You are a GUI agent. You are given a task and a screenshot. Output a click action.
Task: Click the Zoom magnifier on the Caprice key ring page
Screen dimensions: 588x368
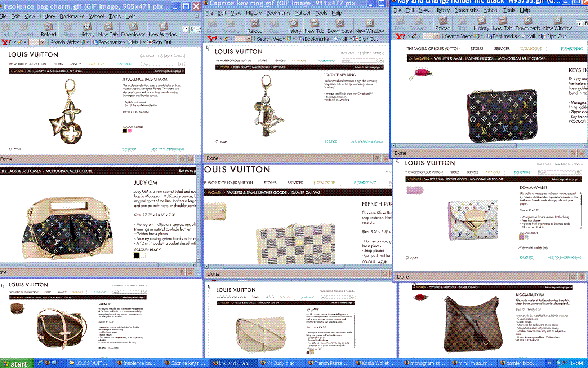click(217, 142)
